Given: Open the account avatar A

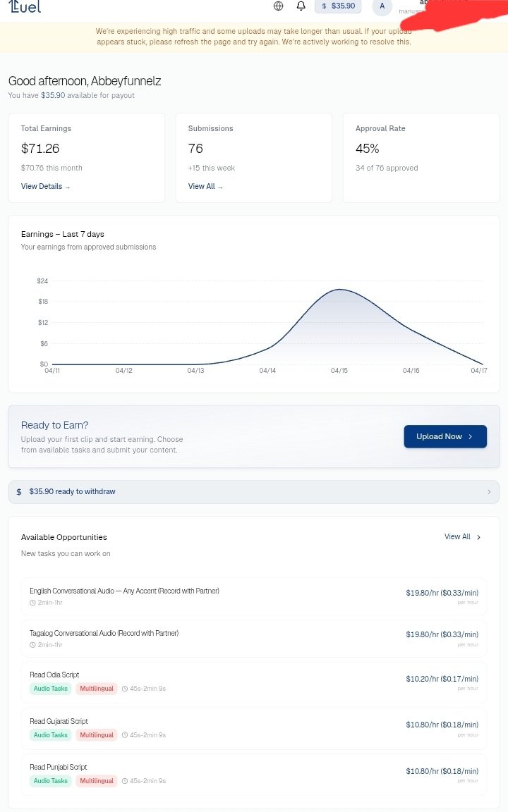Looking at the screenshot, I should (x=382, y=6).
